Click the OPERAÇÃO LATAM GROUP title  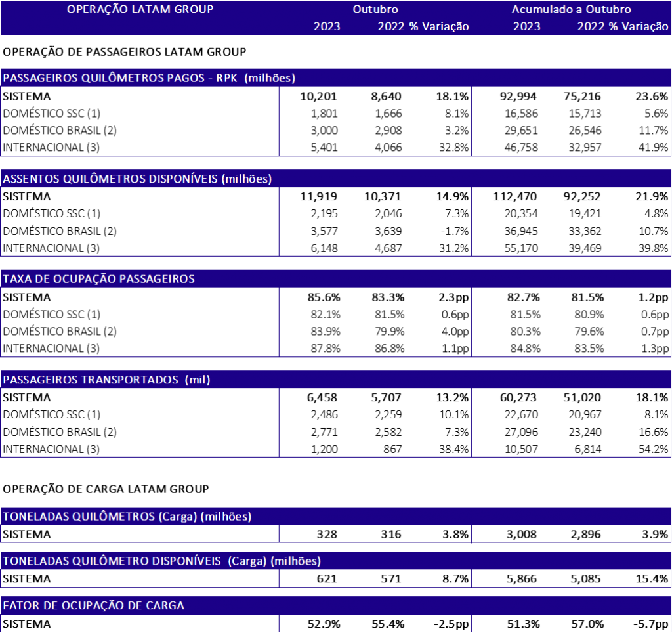click(x=140, y=9)
